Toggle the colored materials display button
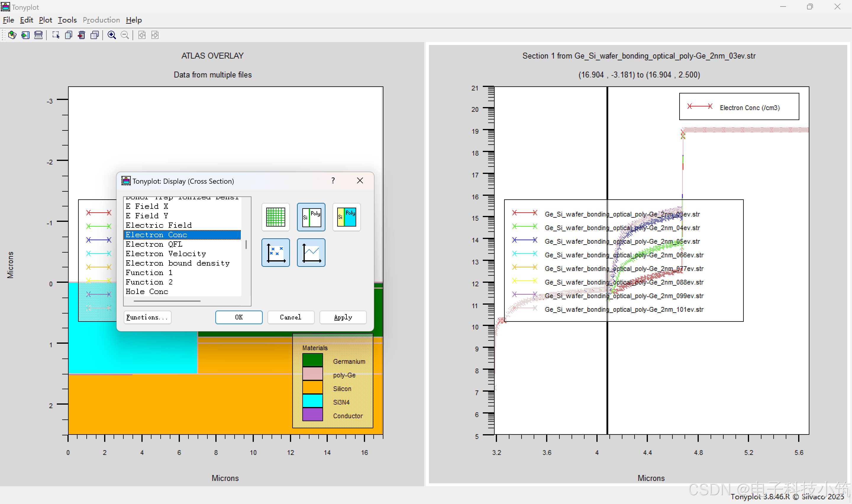 [x=346, y=217]
